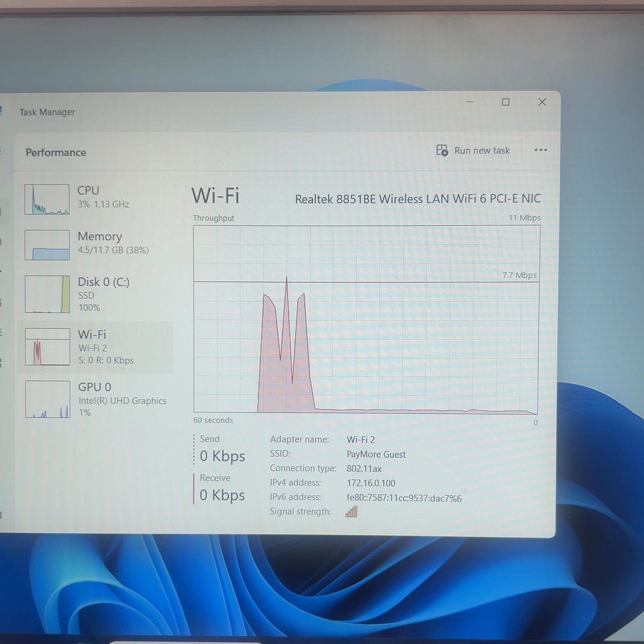Click the 60 seconds graph axis label

click(x=213, y=420)
